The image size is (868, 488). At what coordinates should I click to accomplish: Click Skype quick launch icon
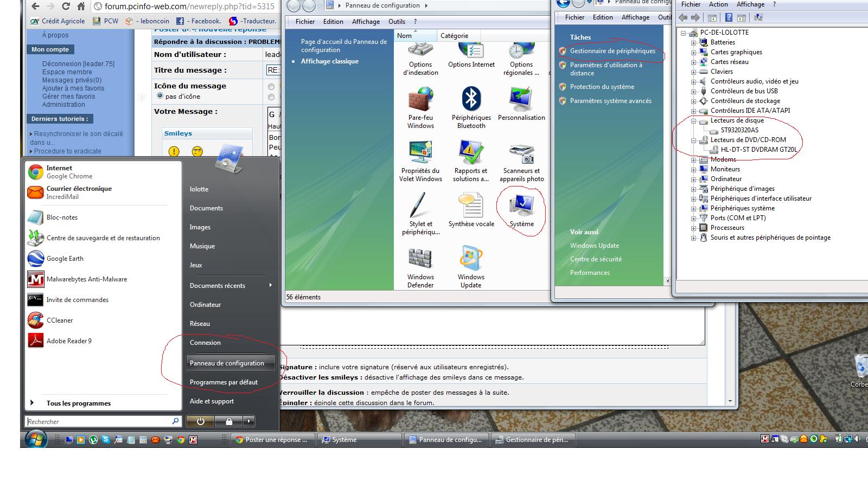105,440
